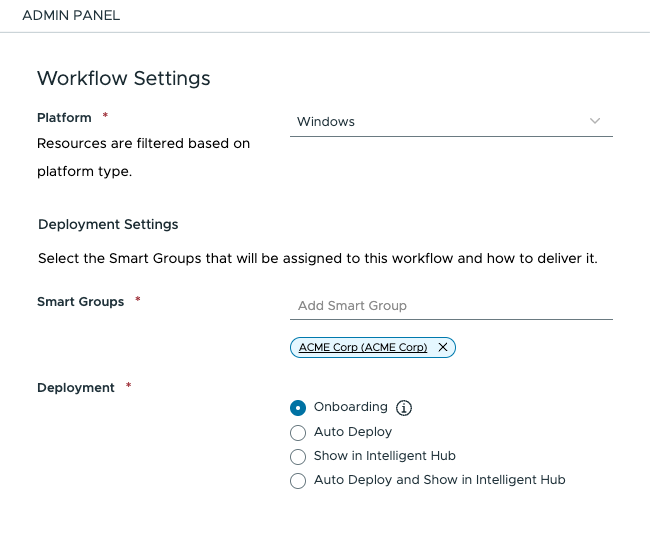Click the Deployment field label
Screen dimensions: 650x546
pyautogui.click(x=76, y=388)
